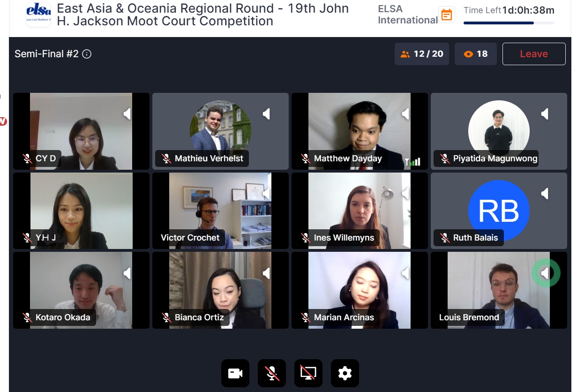Select Matthew Dayday's video tile

tap(360, 131)
